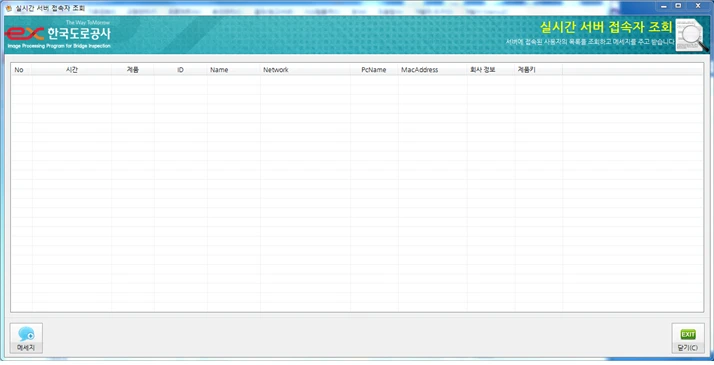
Task: Sort by the 제품키 column header
Action: pos(538,70)
